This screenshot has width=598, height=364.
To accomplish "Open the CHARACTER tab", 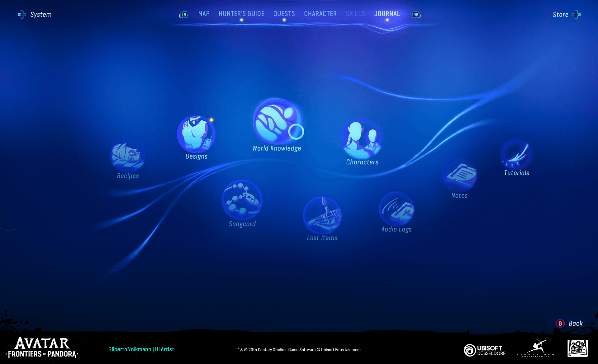I will click(320, 14).
